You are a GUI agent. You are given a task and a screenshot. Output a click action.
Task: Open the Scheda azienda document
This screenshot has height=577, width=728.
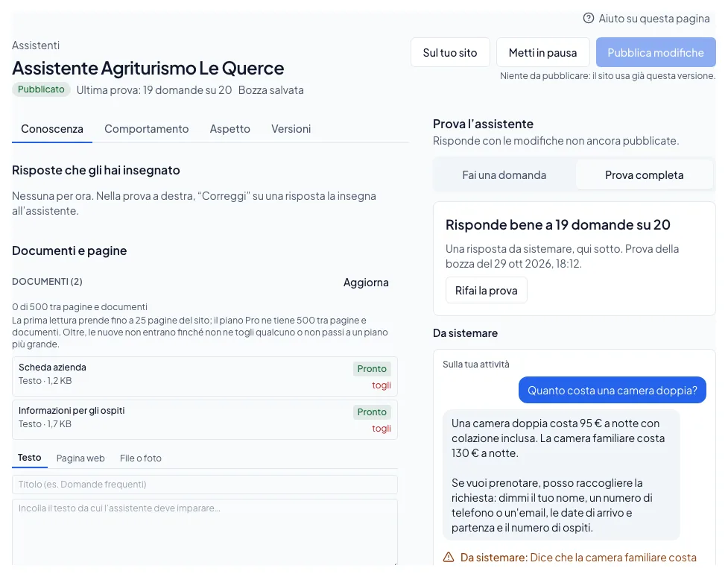[205, 376]
